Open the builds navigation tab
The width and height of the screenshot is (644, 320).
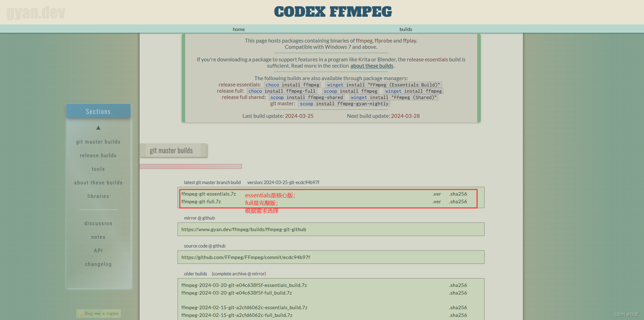[x=406, y=29]
